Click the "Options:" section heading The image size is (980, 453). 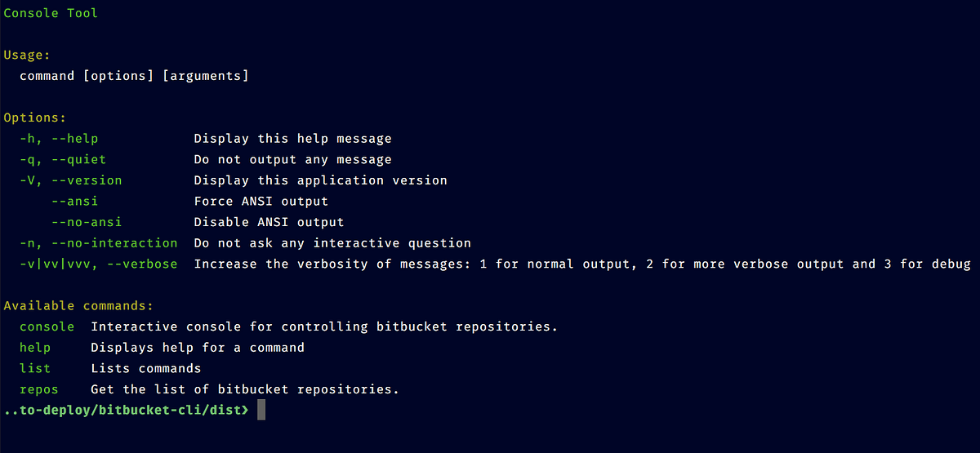click(x=35, y=118)
